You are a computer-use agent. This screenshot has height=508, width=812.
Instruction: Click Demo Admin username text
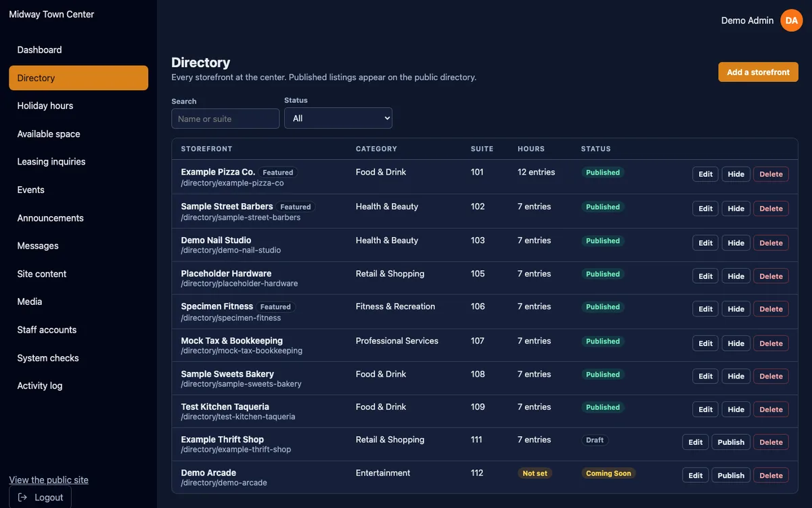point(747,20)
